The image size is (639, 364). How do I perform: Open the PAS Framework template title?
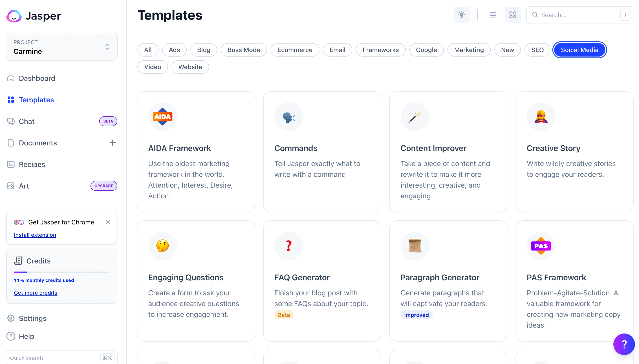[556, 278]
